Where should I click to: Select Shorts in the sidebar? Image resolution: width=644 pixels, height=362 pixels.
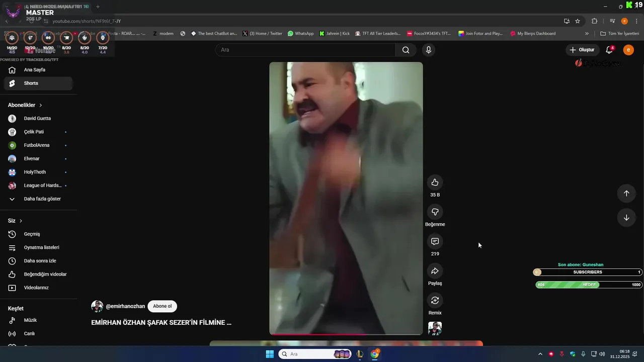[x=38, y=83]
